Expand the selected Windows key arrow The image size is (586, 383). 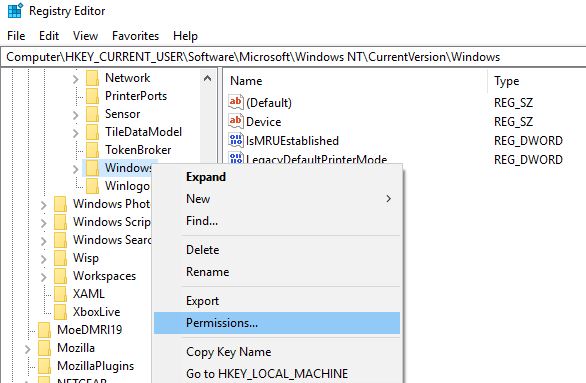[x=75, y=169]
